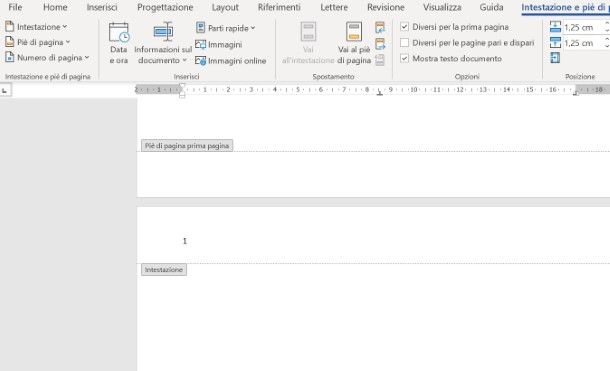610x371 pixels.
Task: Open Parti rapide dropdown
Action: click(225, 28)
